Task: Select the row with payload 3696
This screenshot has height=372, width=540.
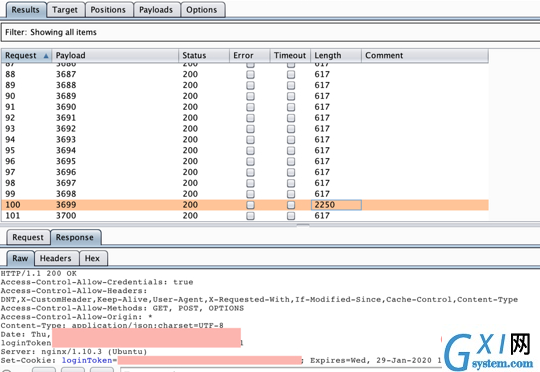Action: click(x=245, y=172)
